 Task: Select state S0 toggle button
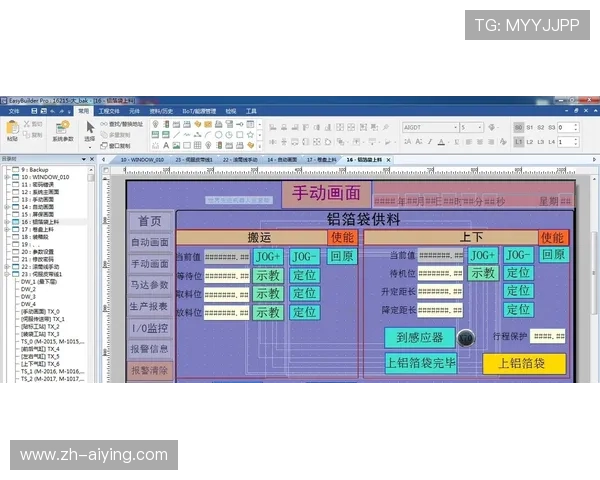click(x=518, y=127)
